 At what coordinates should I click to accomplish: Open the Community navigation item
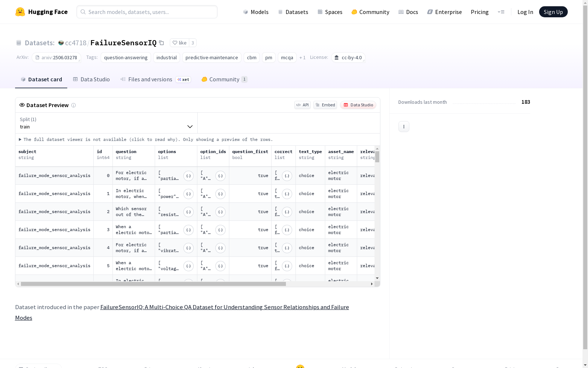pyautogui.click(x=370, y=12)
